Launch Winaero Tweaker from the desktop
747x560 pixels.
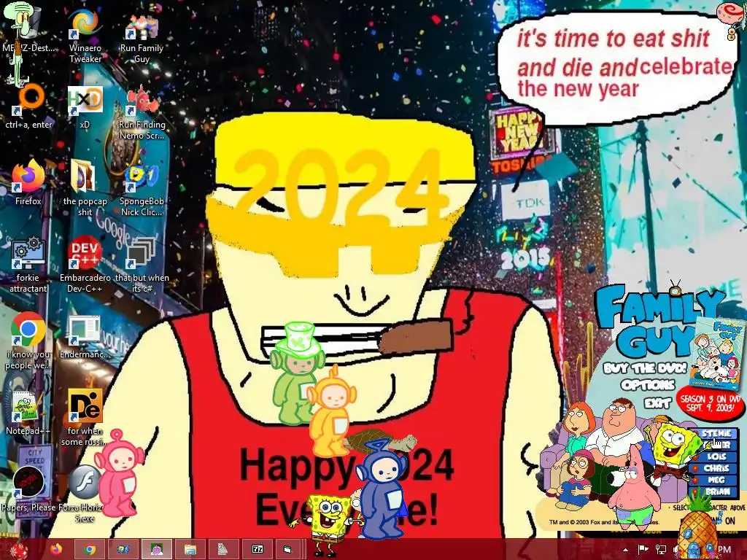point(85,36)
